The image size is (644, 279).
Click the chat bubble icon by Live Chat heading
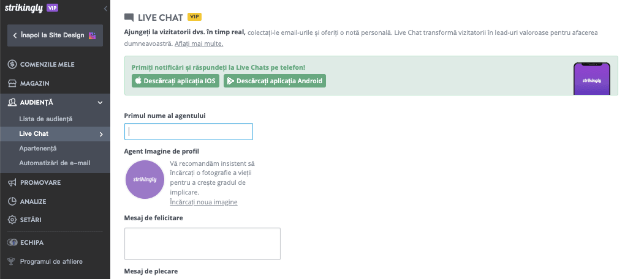click(129, 18)
